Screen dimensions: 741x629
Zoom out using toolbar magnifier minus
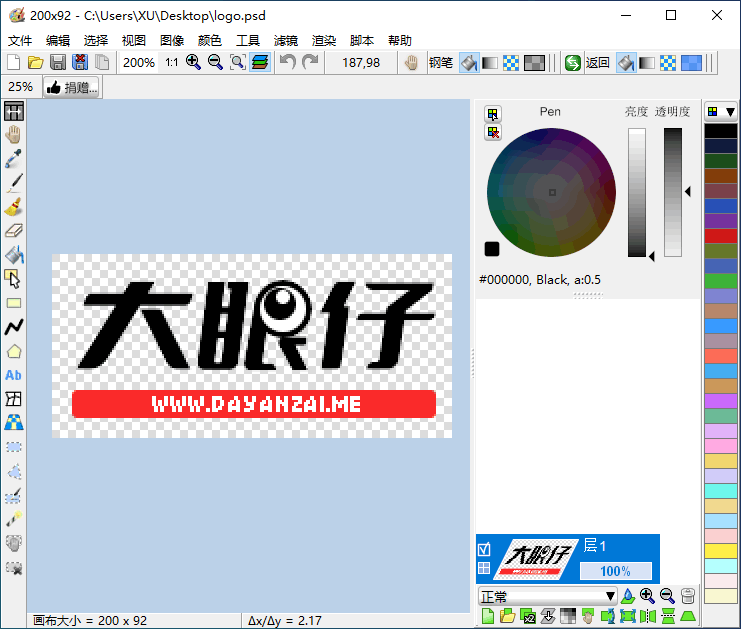(215, 62)
